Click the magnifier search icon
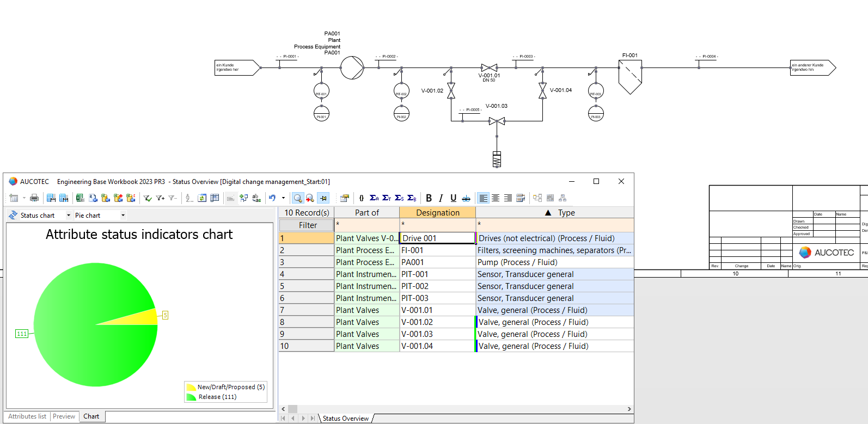868x424 pixels. tap(297, 198)
